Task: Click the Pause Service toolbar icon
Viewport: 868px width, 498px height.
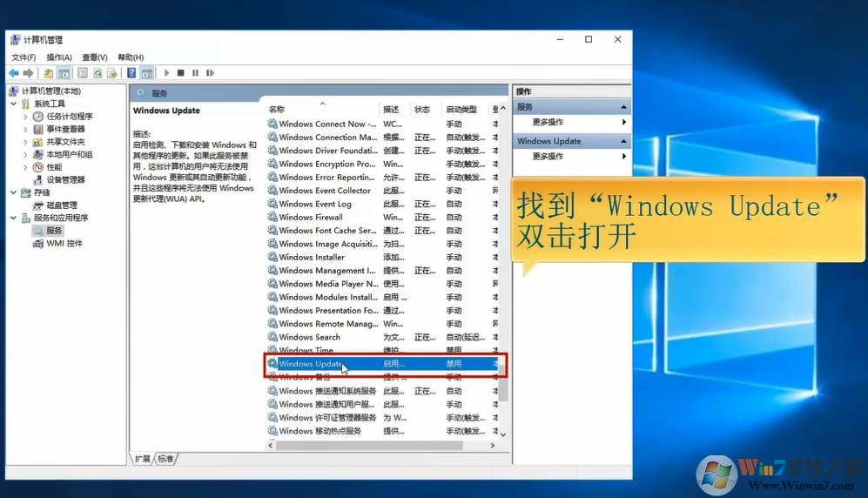Action: coord(195,73)
